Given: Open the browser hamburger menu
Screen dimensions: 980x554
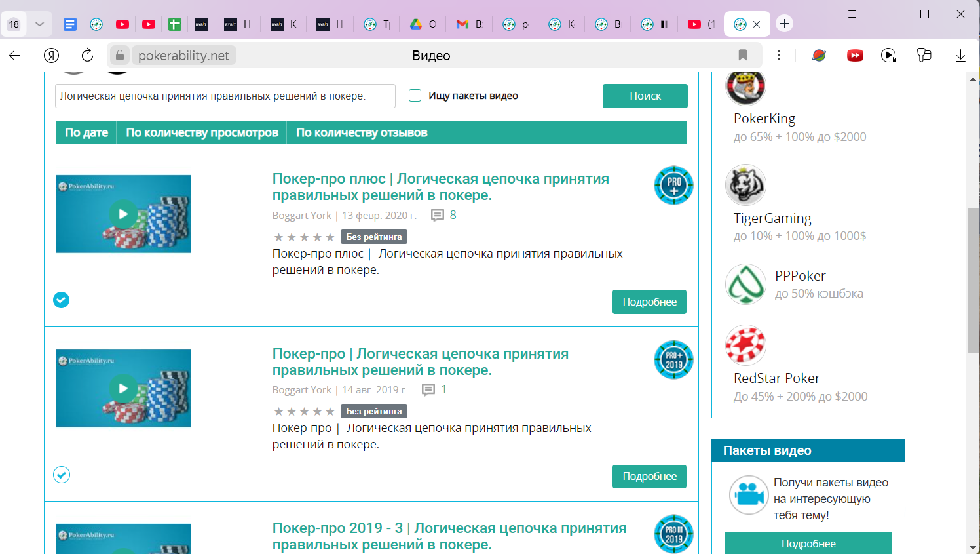Looking at the screenshot, I should pyautogui.click(x=852, y=14).
